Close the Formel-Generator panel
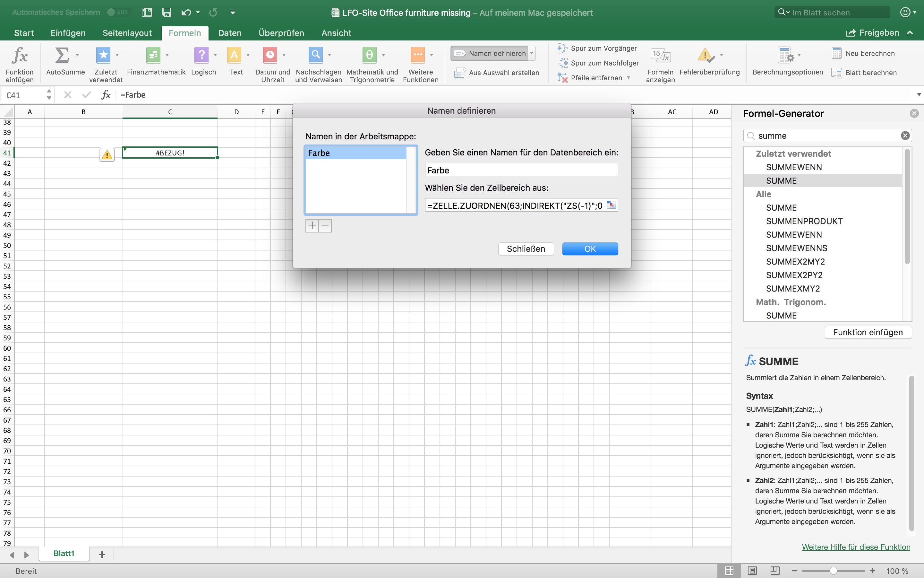 914,114
